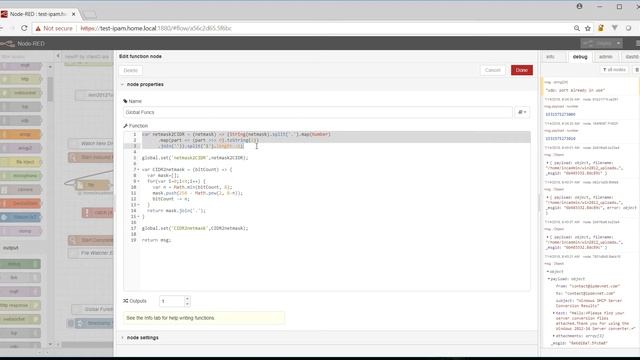Expand the payload object in debug message
This screenshot has width=640, height=360.
[x=549, y=279]
